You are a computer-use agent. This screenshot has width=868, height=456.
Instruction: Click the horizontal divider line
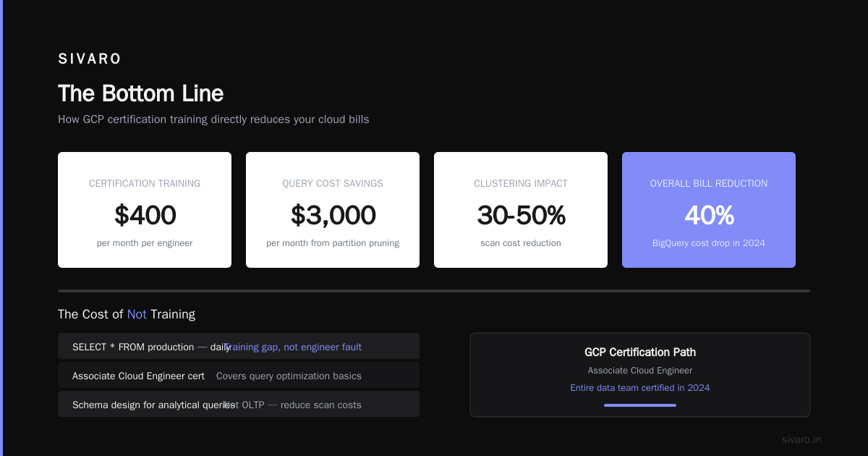click(434, 291)
